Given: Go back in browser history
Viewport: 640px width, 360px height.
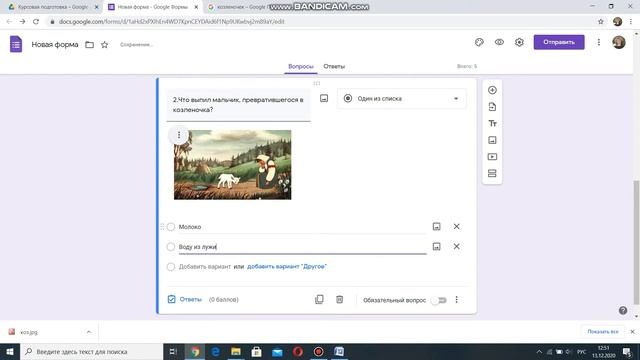Looking at the screenshot, I should coord(9,21).
